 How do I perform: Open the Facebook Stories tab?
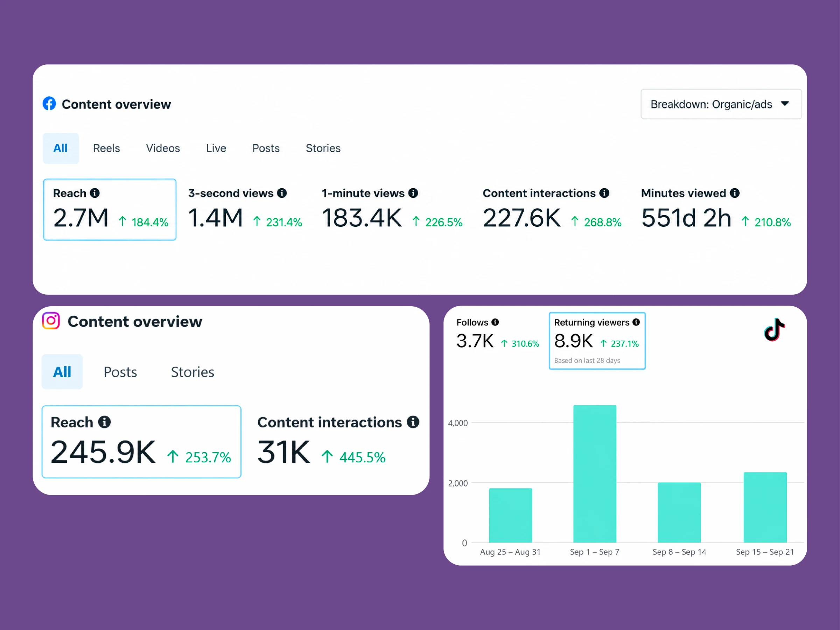click(x=323, y=148)
